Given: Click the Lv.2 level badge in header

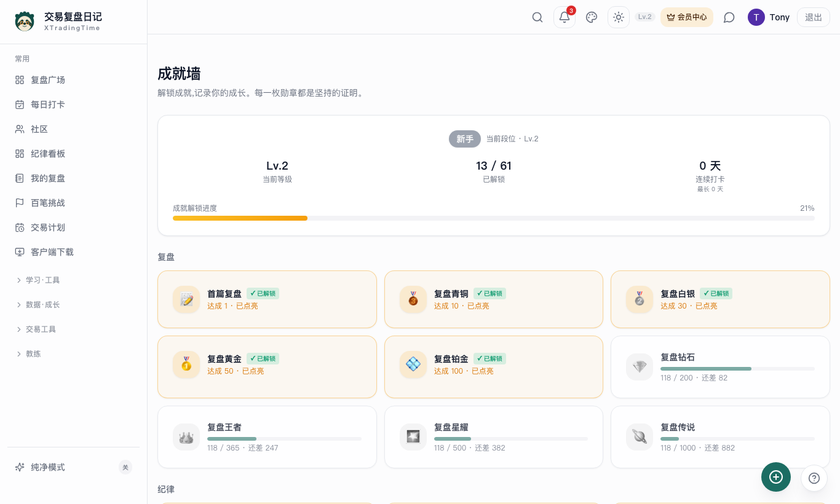Looking at the screenshot, I should [x=645, y=17].
